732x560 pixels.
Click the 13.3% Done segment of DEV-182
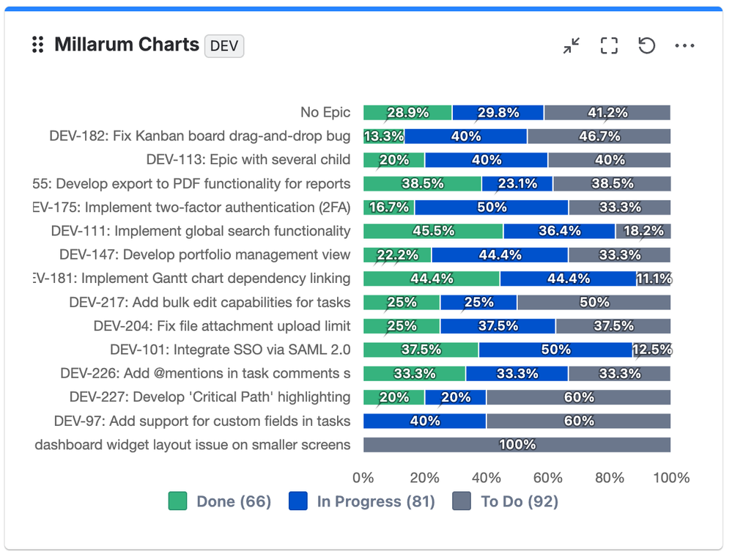tap(384, 136)
